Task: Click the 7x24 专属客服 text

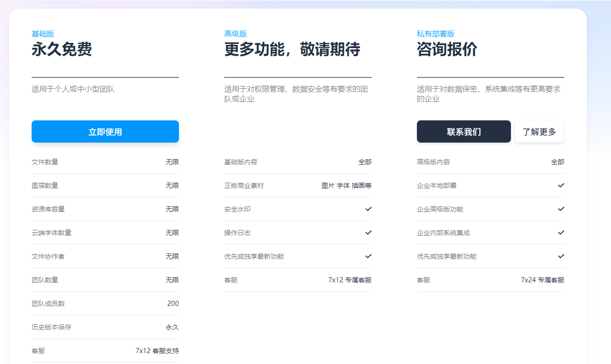Action: (x=542, y=280)
